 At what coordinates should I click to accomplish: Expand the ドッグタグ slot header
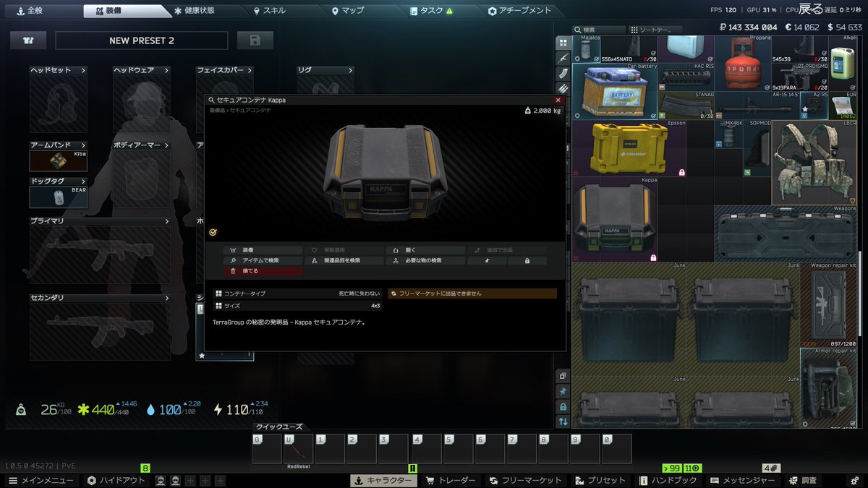pos(59,181)
